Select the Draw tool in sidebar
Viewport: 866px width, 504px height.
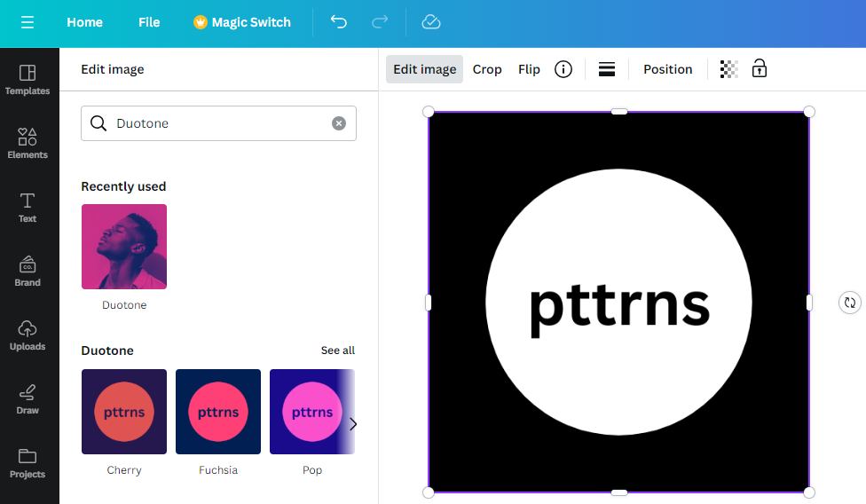coord(28,399)
